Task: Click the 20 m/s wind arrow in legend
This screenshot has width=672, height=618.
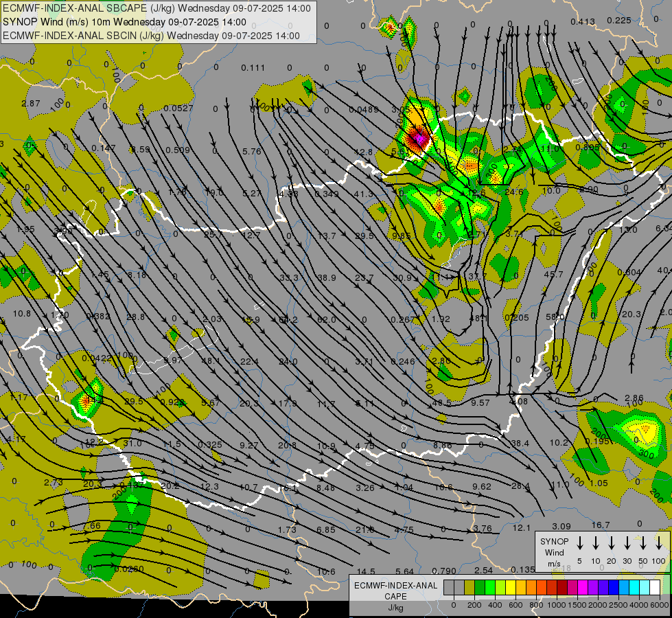Action: pos(612,543)
